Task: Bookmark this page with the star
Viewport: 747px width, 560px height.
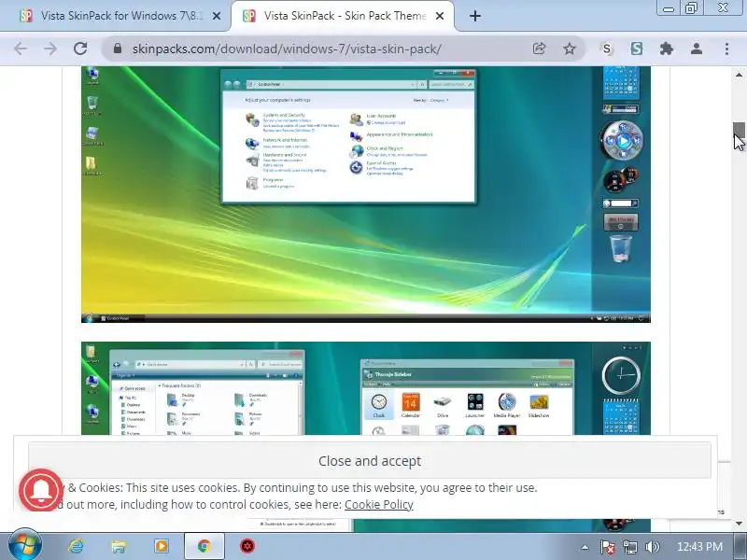Action: (x=570, y=49)
